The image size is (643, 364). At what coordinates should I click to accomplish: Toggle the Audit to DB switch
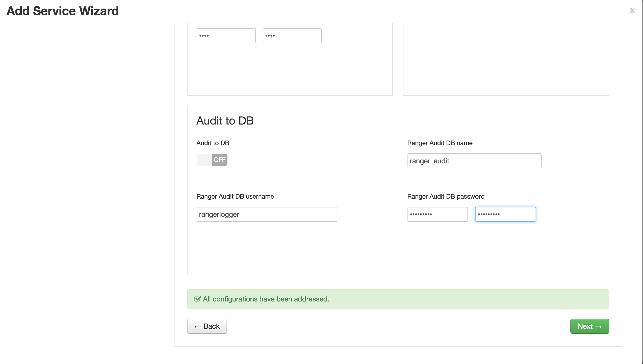(212, 160)
